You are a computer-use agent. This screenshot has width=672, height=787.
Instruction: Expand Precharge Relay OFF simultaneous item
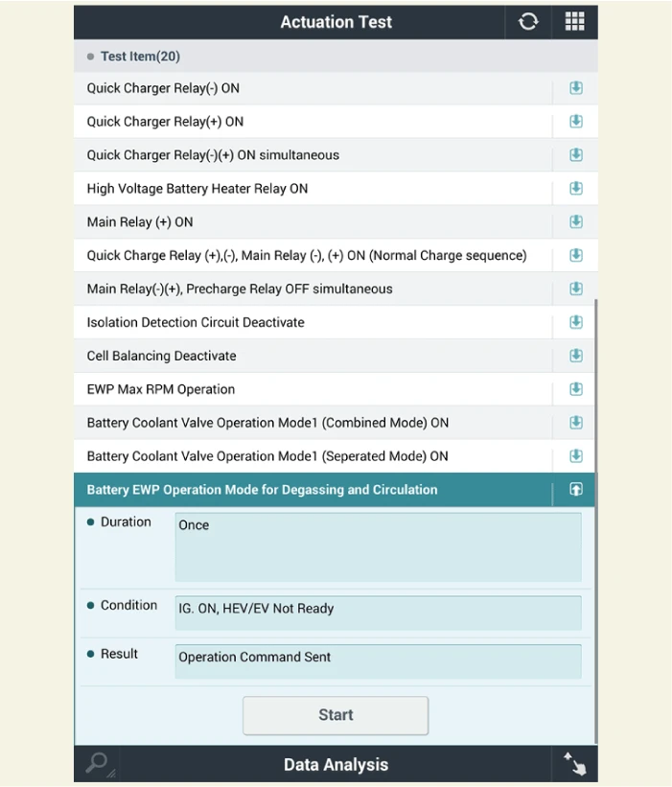coord(576,289)
